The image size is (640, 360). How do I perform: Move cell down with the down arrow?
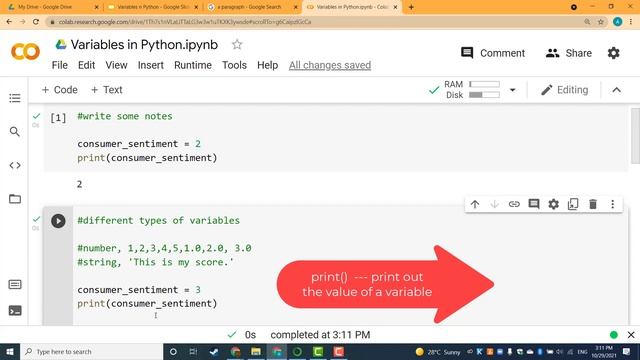point(494,204)
